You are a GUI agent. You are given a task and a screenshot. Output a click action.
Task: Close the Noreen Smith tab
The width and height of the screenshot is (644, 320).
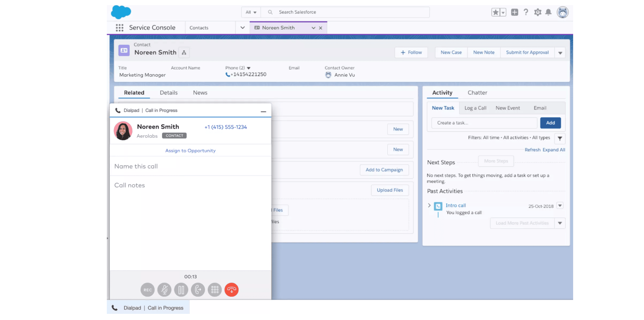tap(320, 28)
